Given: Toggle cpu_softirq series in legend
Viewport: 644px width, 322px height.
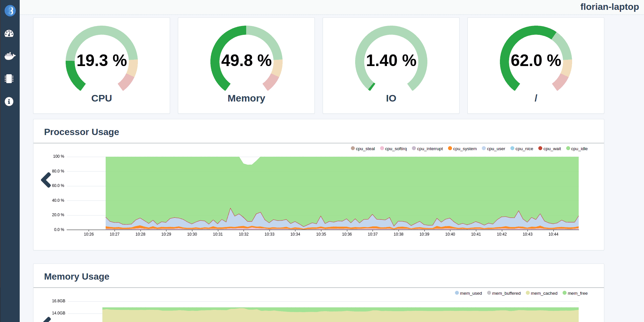Looking at the screenshot, I should pyautogui.click(x=393, y=149).
